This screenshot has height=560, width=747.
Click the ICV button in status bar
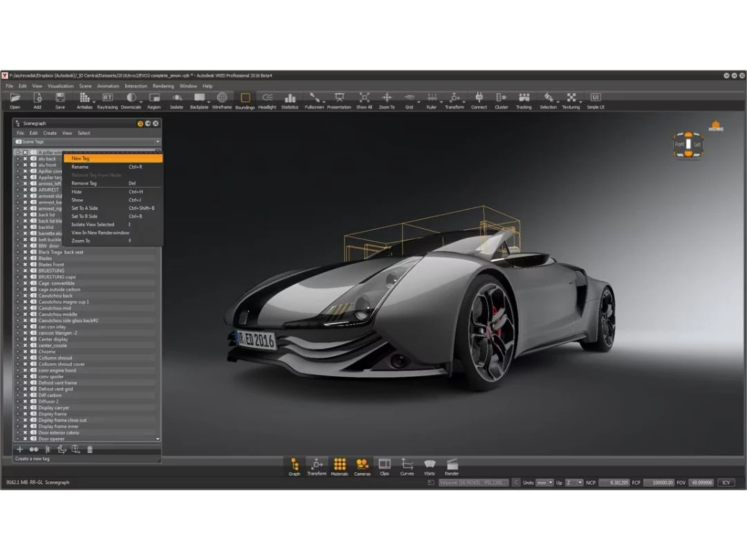726,483
